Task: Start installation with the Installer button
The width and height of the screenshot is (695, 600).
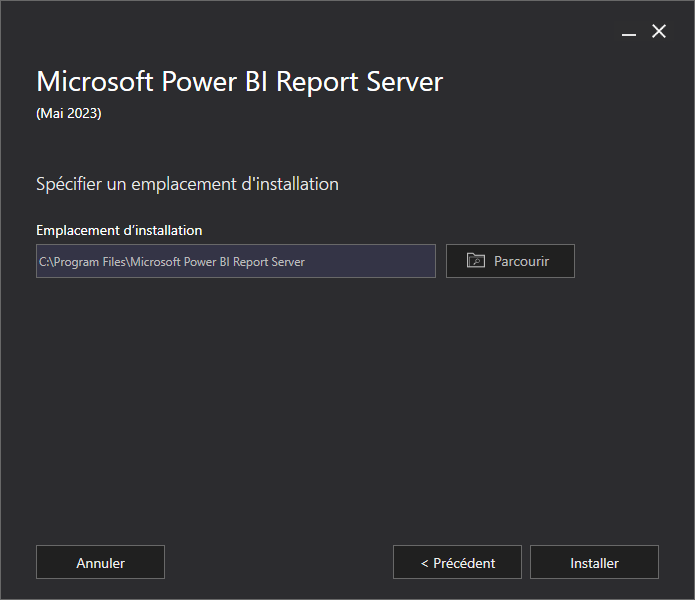Action: tap(594, 562)
